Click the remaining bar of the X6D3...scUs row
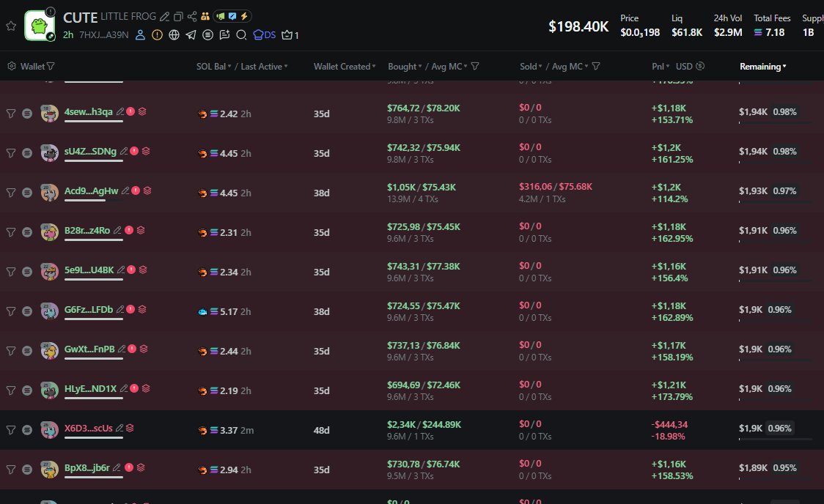824x504 pixels. 775,439
